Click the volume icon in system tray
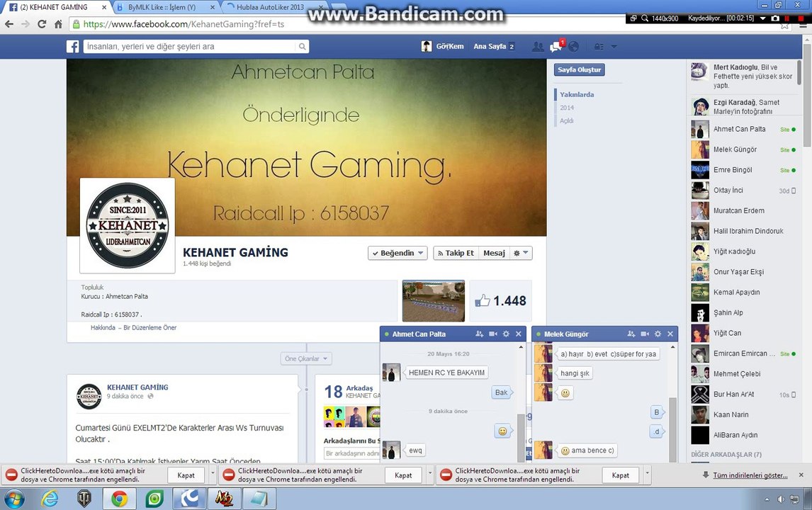 pos(780,499)
